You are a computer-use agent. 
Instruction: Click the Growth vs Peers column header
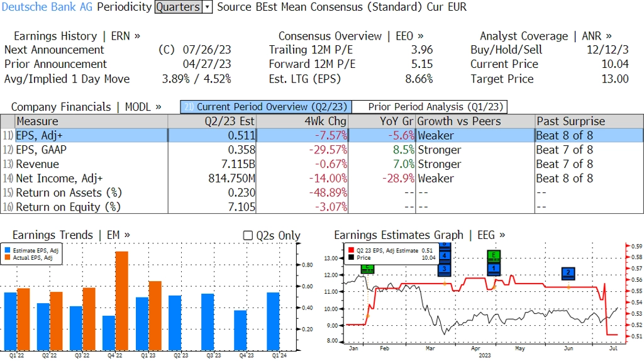click(475, 121)
